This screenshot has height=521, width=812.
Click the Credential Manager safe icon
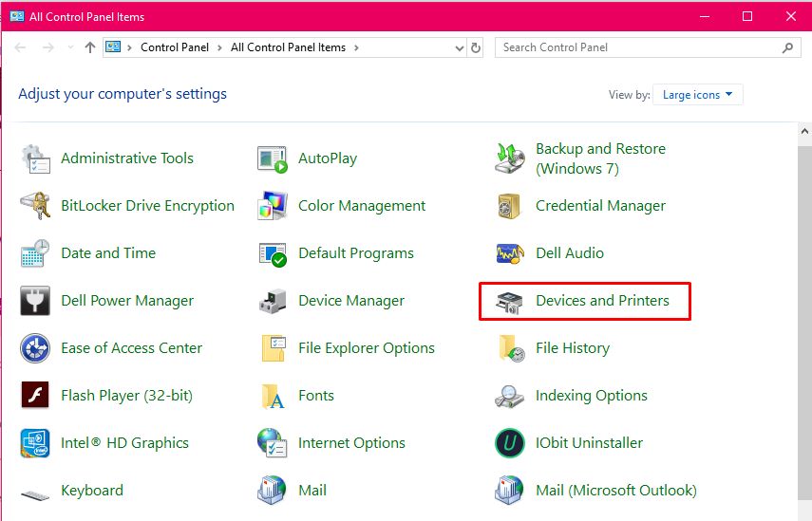coord(508,207)
